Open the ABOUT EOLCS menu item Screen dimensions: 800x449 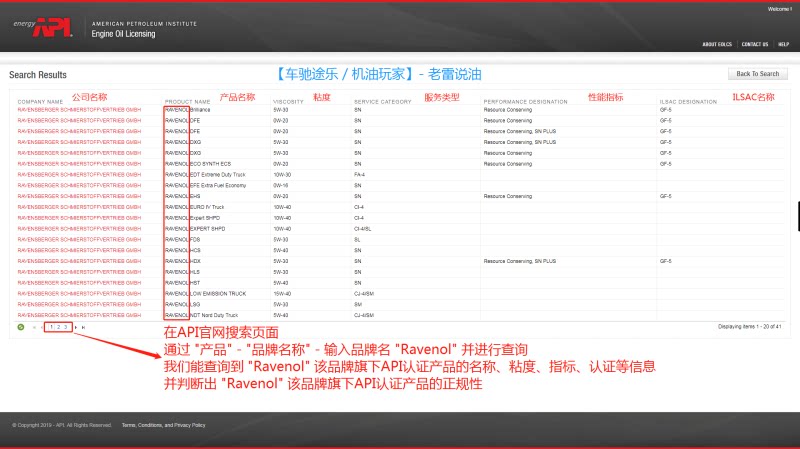[x=717, y=44]
